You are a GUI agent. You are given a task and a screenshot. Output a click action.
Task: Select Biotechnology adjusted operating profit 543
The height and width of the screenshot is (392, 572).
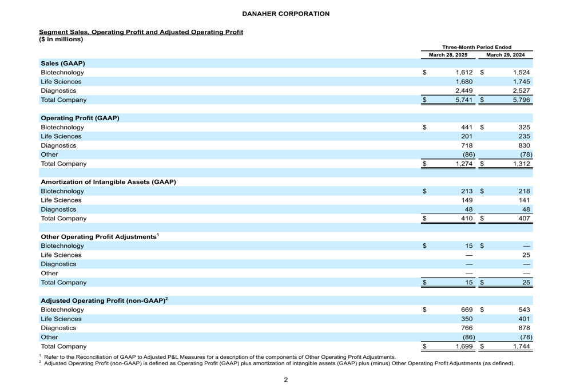tap(525, 310)
